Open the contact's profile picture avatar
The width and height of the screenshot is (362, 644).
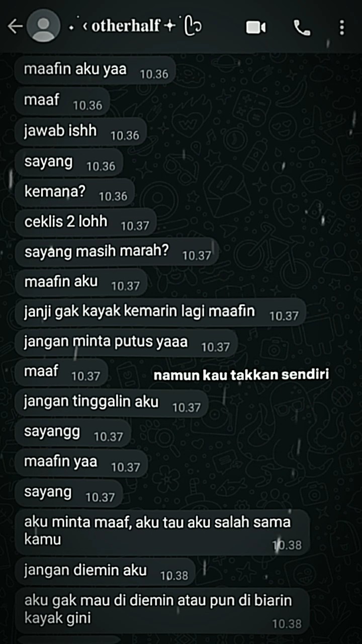[44, 26]
